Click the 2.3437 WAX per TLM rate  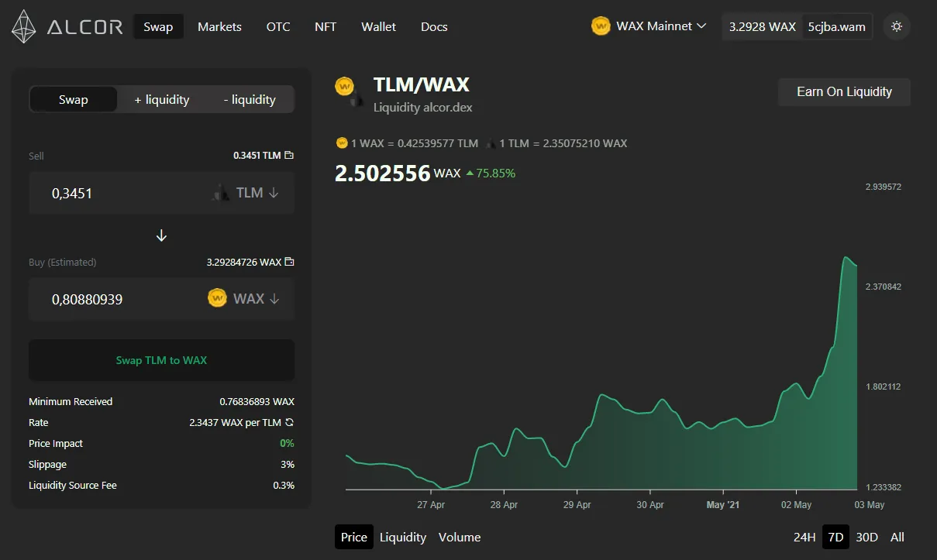235,423
